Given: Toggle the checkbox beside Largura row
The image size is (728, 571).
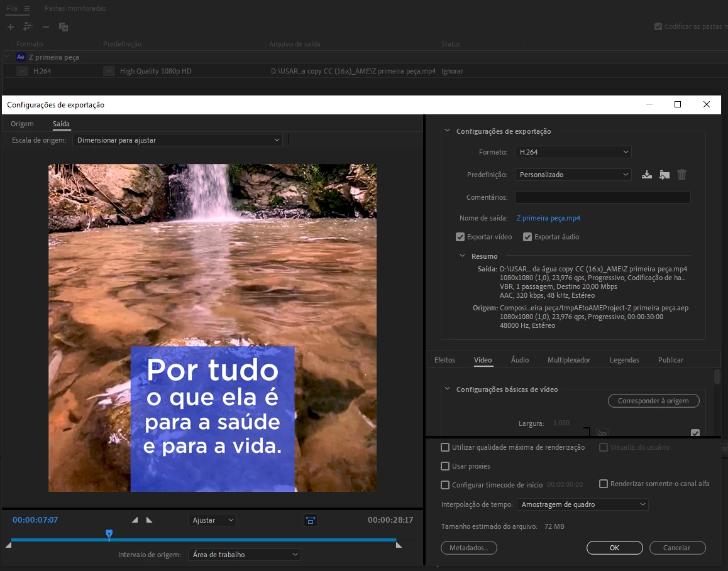Looking at the screenshot, I should pyautogui.click(x=695, y=433).
